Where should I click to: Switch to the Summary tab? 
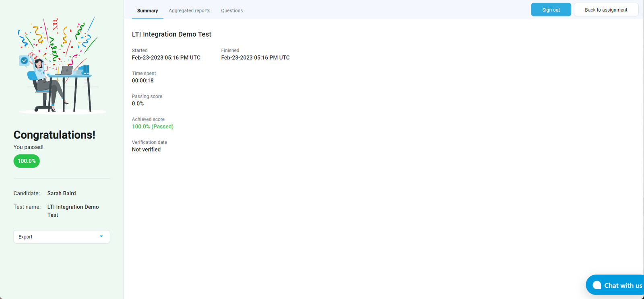coord(147,10)
